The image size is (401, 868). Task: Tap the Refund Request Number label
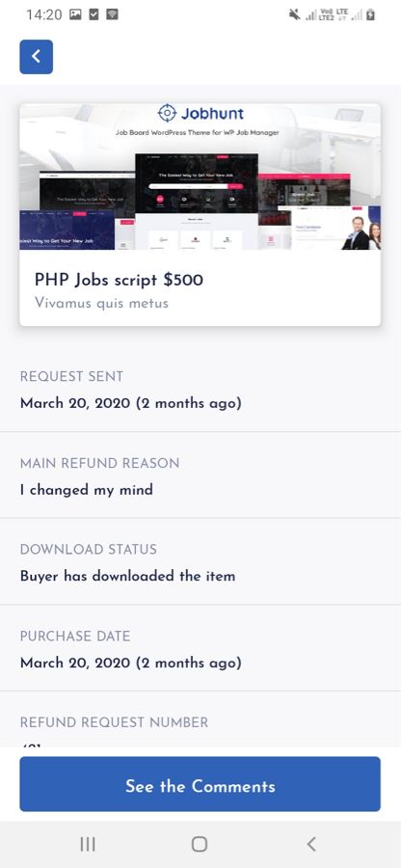point(114,722)
